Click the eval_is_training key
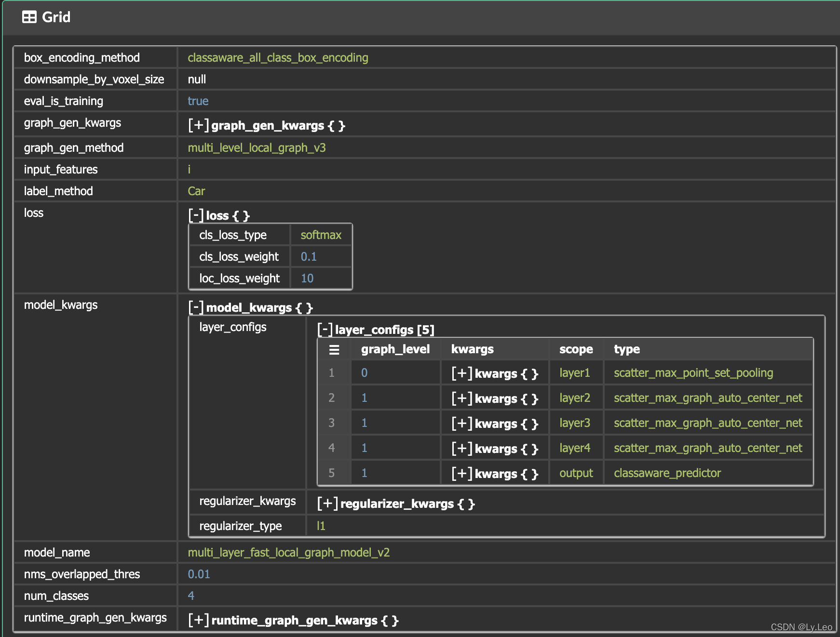Screen dimensions: 840x637 tap(64, 101)
